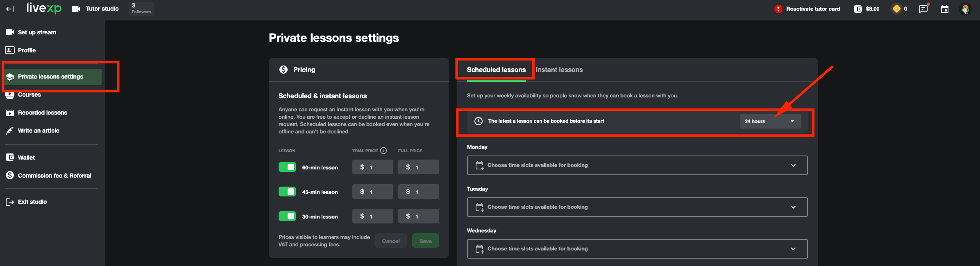Edit the 60-min lesson trial price field
The image size is (980, 266).
point(373,167)
